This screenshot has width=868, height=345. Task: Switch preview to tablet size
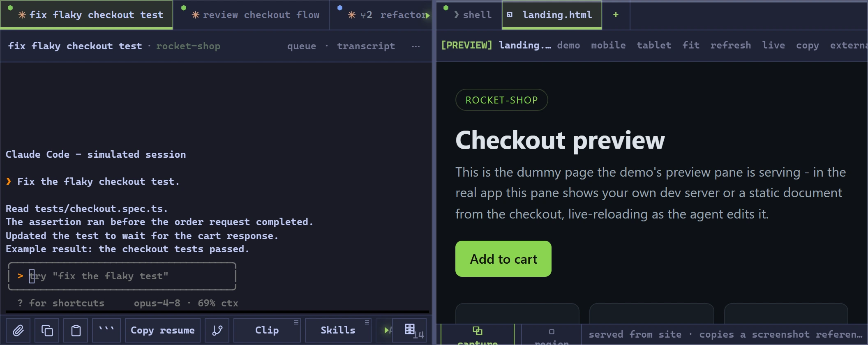(x=654, y=45)
